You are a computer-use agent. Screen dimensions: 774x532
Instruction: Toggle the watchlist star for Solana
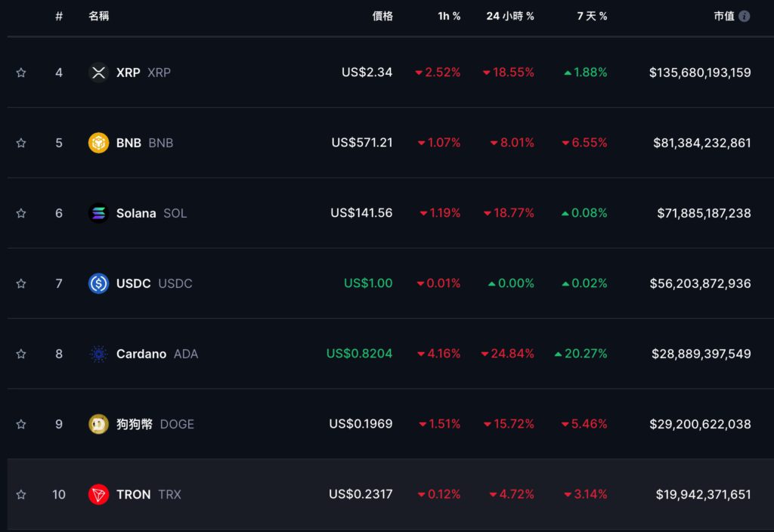pos(21,213)
